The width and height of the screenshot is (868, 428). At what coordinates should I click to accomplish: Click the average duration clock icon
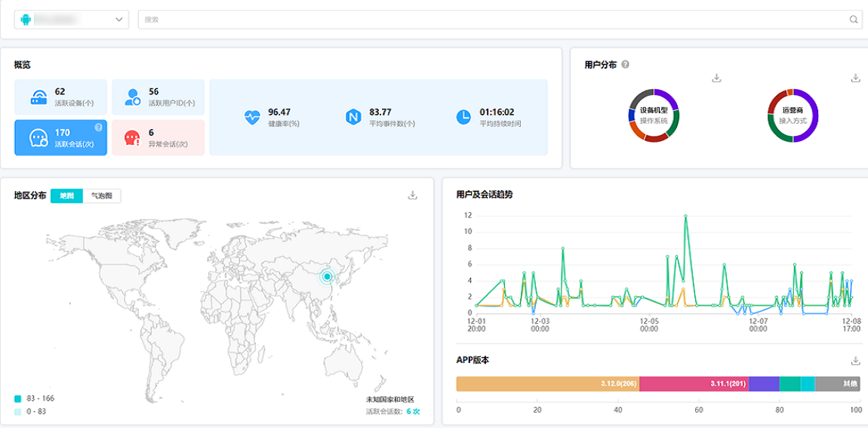pos(463,117)
